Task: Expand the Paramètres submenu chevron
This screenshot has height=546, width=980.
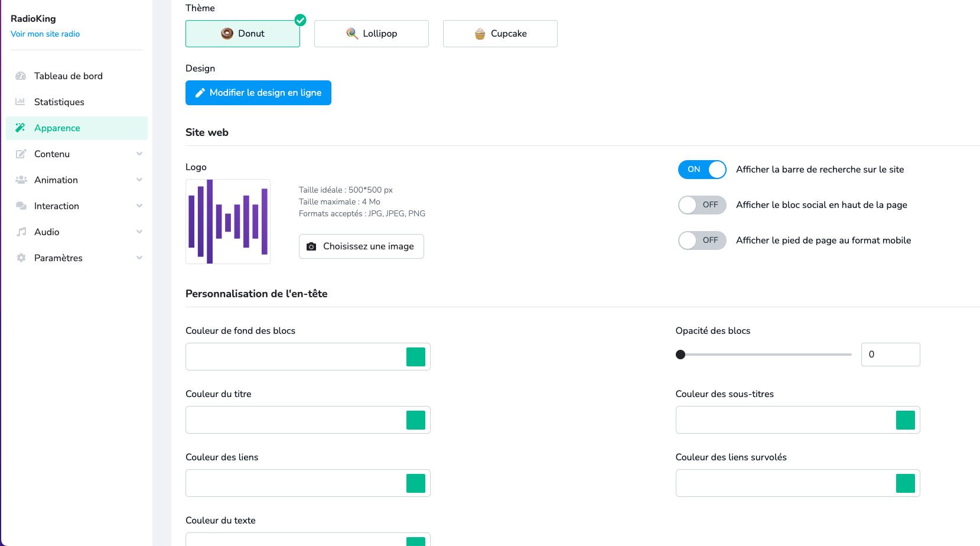Action: [x=139, y=258]
